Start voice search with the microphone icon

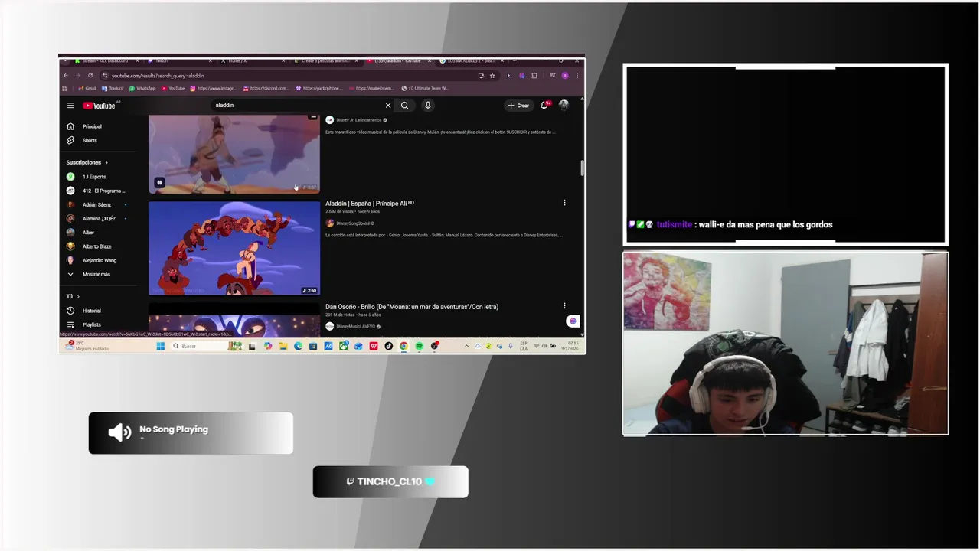coord(427,106)
